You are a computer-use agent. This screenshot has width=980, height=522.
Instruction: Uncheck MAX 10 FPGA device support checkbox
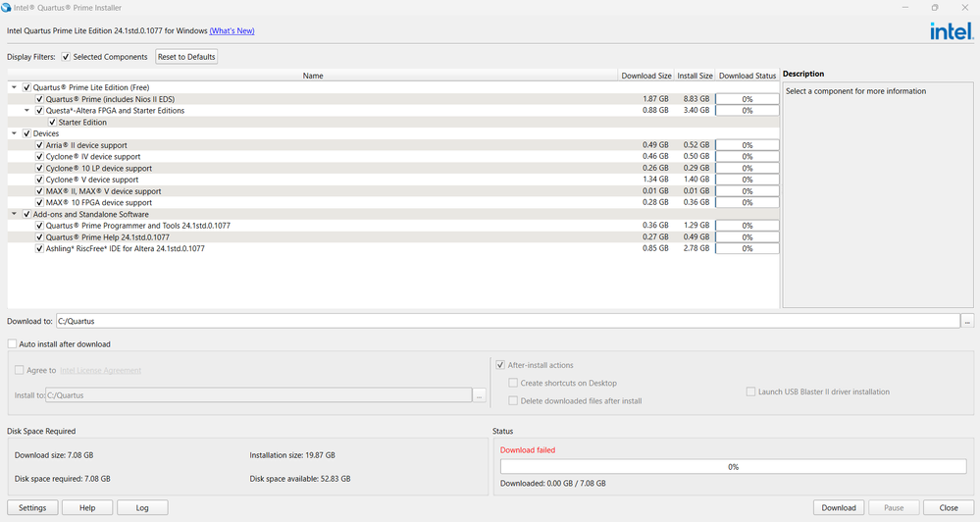tap(39, 202)
